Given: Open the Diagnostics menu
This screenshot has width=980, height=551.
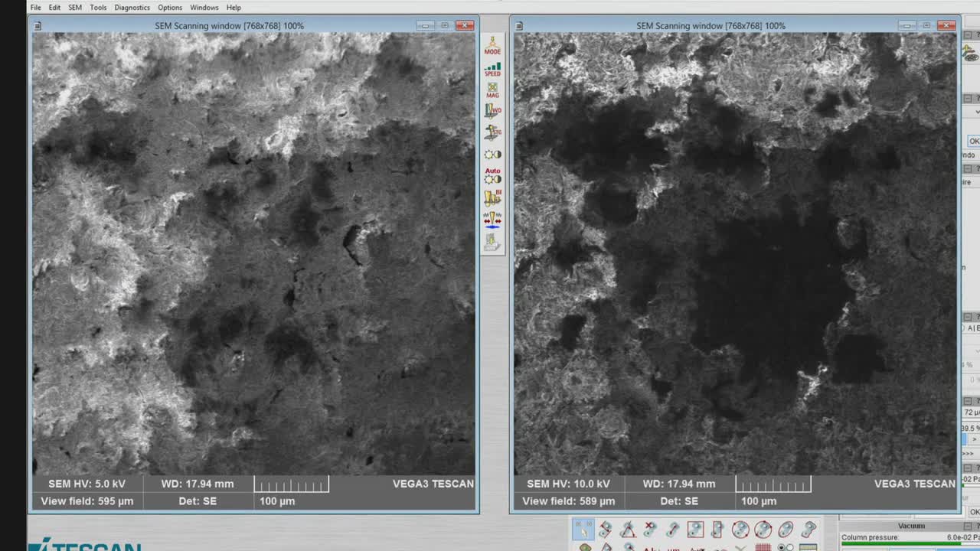Looking at the screenshot, I should pyautogui.click(x=132, y=8).
